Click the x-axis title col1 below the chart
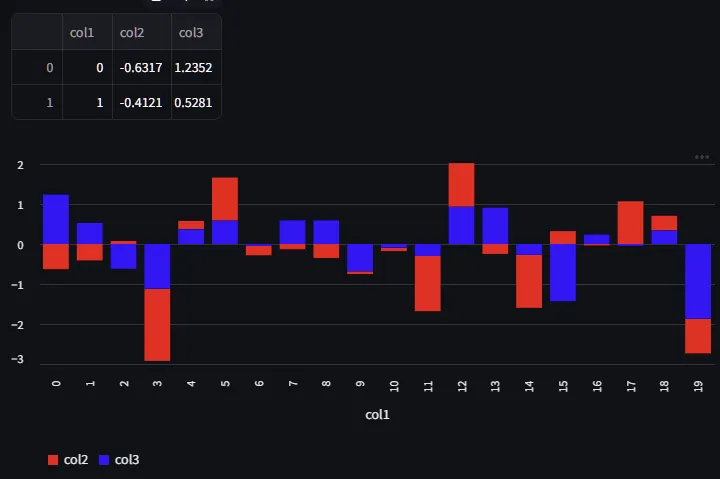720x479 pixels. pyautogui.click(x=377, y=415)
